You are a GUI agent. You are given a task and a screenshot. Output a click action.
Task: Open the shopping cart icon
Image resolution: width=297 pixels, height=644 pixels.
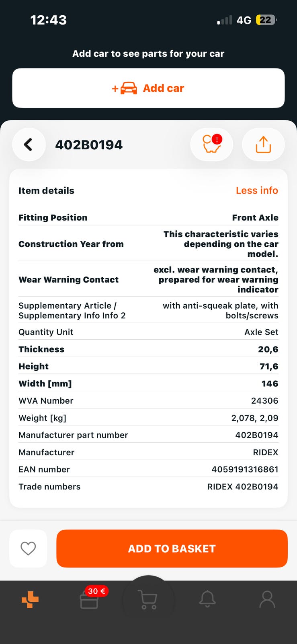(148, 600)
